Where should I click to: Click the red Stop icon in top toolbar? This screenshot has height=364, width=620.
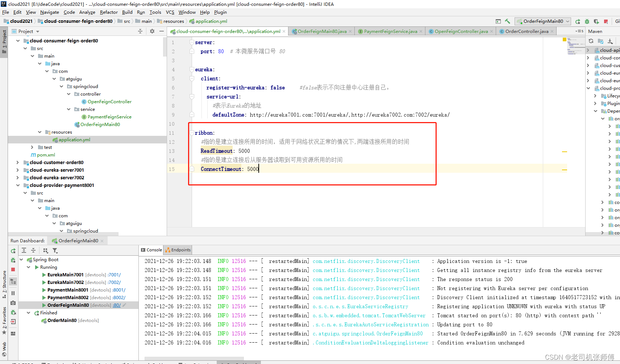click(606, 21)
